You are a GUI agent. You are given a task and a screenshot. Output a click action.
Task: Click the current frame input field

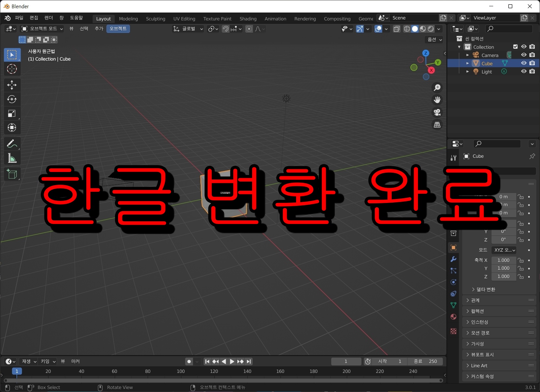[345, 361]
